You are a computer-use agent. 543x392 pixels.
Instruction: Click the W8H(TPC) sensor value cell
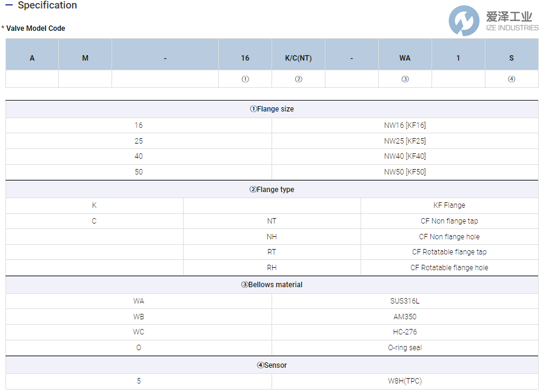click(x=405, y=381)
